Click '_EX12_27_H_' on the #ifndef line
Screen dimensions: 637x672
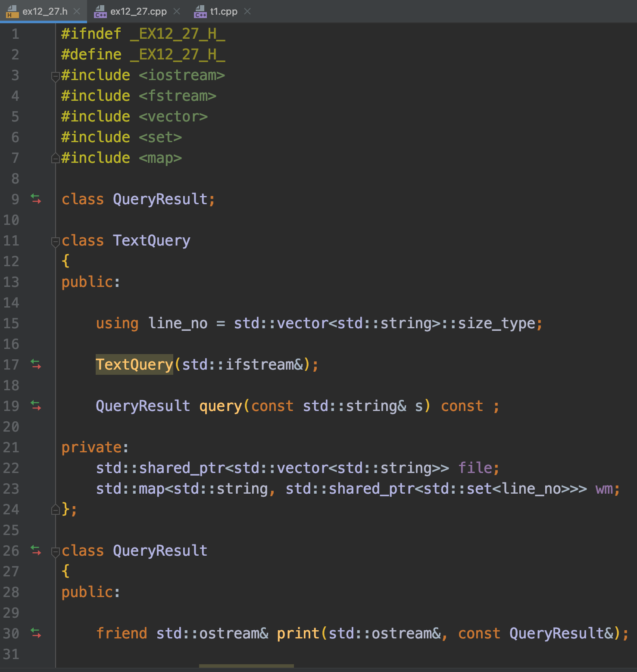click(178, 34)
